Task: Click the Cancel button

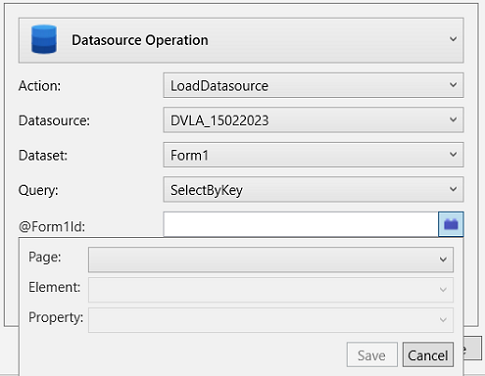Action: [428, 355]
